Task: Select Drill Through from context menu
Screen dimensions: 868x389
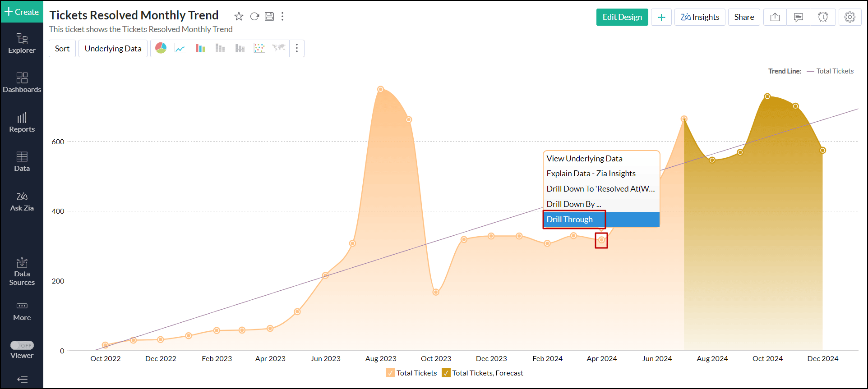Action: 570,220
